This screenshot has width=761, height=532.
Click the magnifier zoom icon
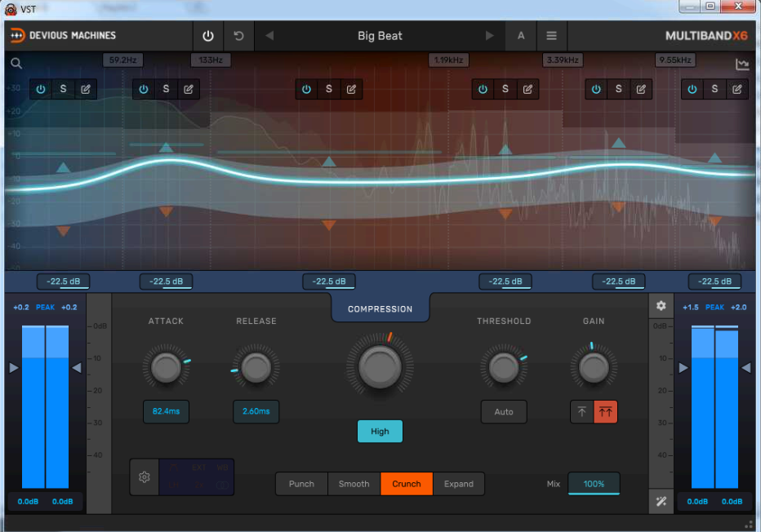(x=16, y=64)
